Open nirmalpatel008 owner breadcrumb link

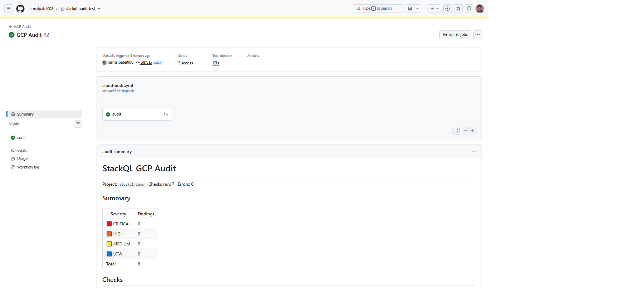click(41, 9)
